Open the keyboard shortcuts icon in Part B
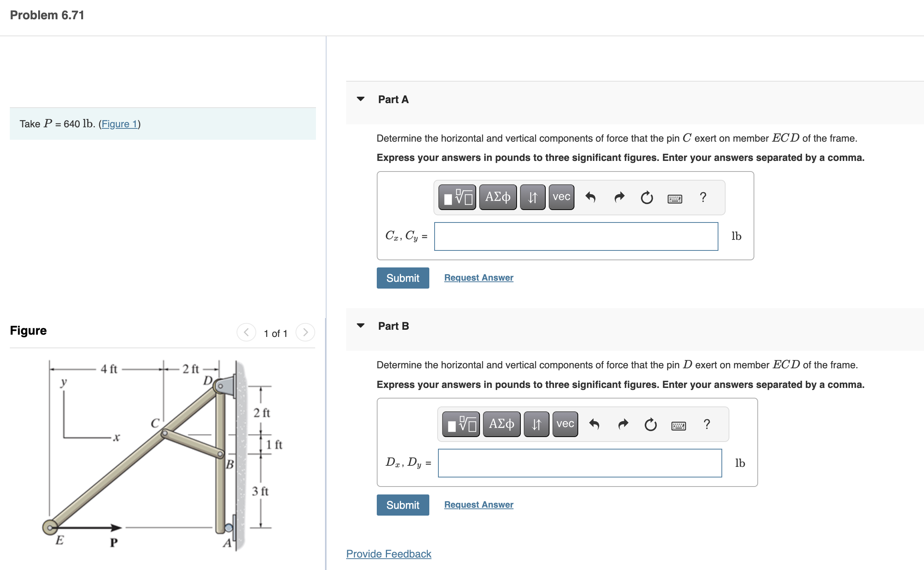The width and height of the screenshot is (924, 570). coord(679,425)
